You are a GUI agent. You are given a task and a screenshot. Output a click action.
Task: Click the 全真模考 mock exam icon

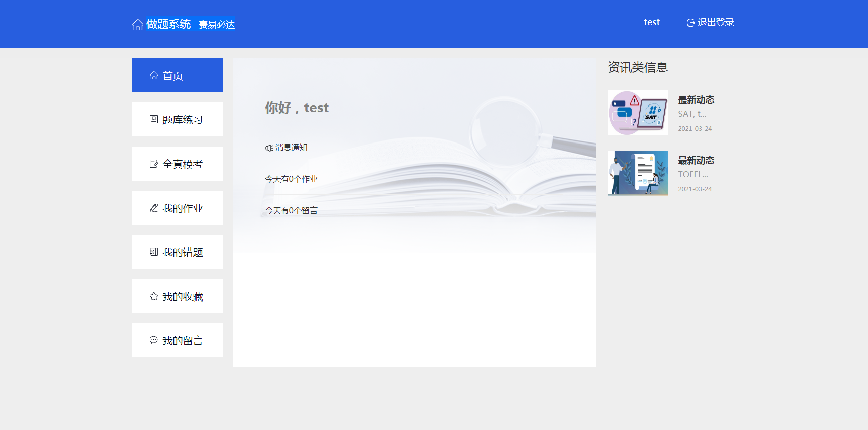point(154,164)
